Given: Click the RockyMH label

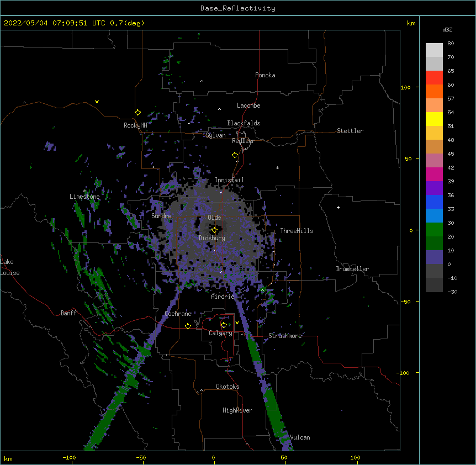Looking at the screenshot, I should tap(135, 125).
